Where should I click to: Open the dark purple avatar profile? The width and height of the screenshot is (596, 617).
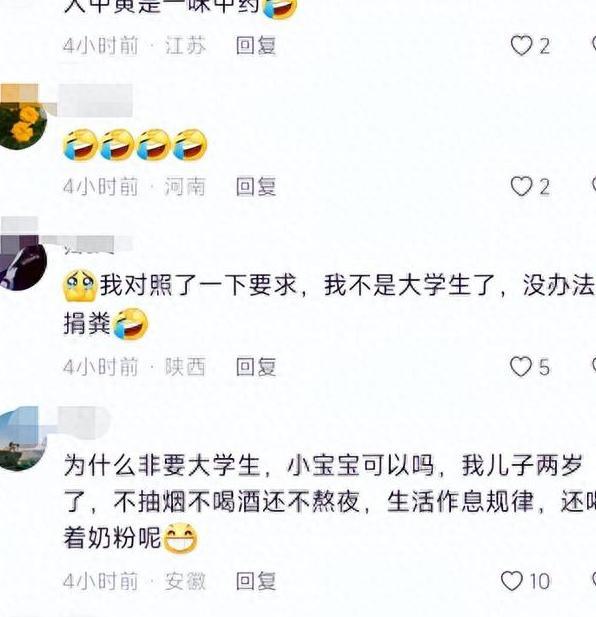pos(23,266)
